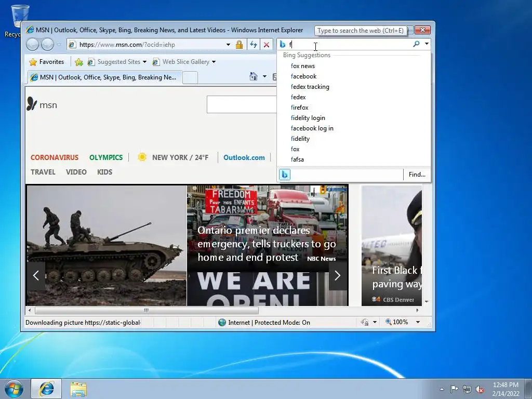Select the MSN browser tab
Screen dimensions: 532x399
[x=105, y=77]
